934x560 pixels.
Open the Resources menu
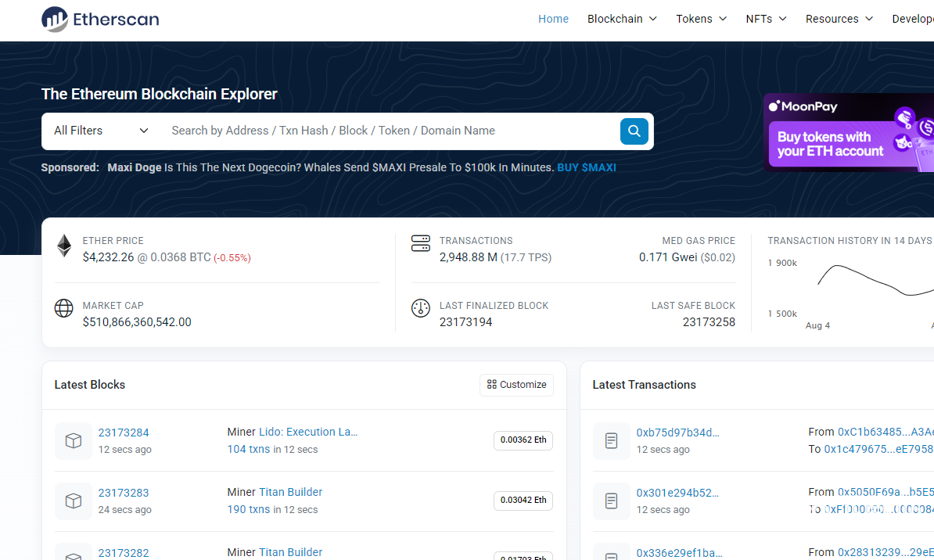point(839,19)
